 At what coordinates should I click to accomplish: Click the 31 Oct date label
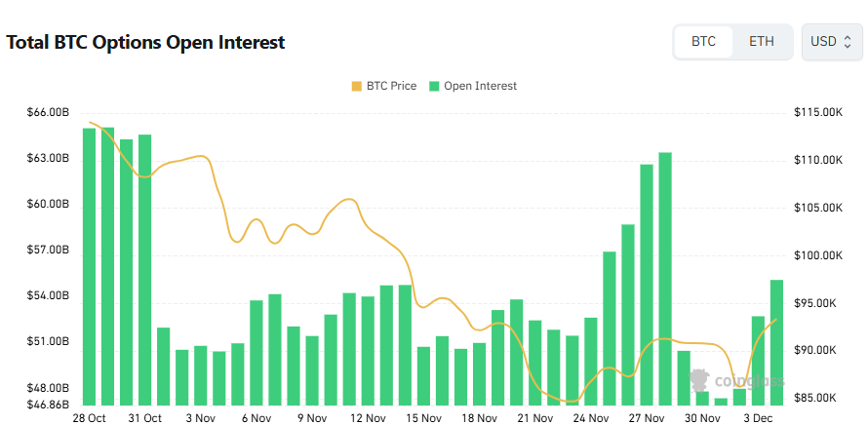click(x=145, y=417)
